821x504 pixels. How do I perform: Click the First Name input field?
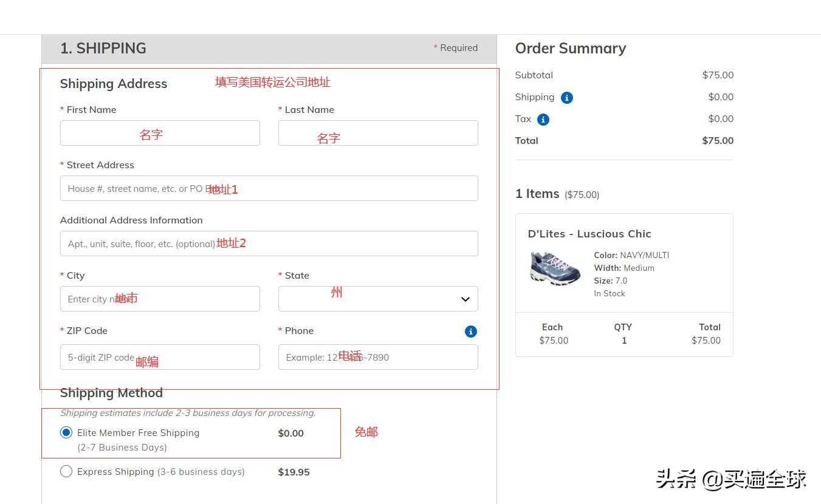[160, 133]
